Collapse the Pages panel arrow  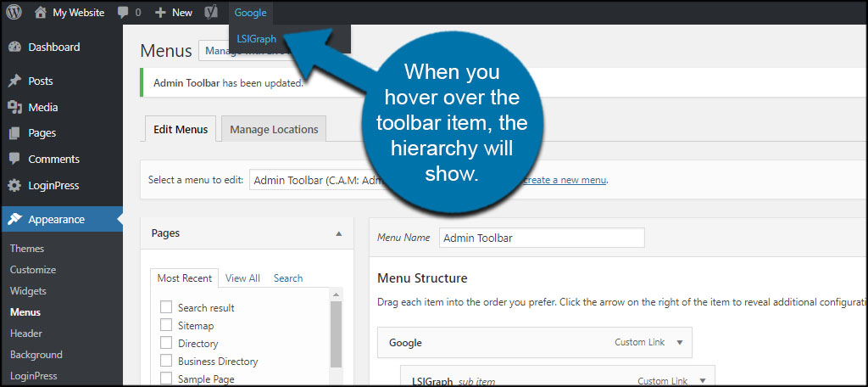(x=339, y=233)
